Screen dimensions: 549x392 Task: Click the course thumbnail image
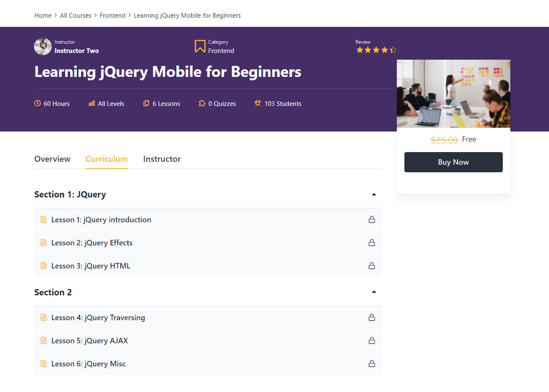[454, 94]
